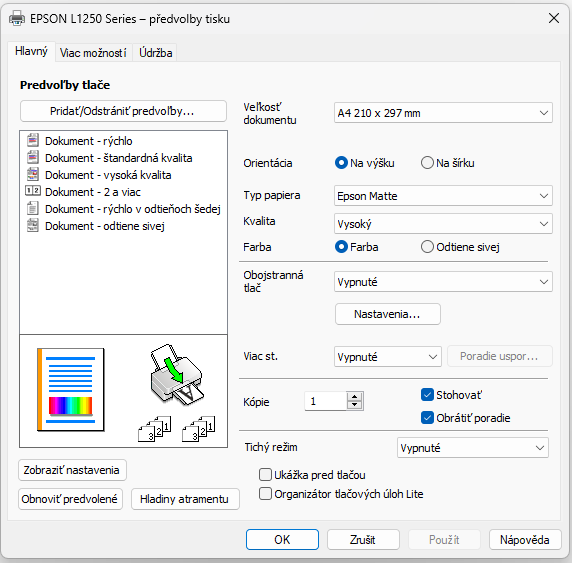Screen dimensions: 572x563
Task: Switch to 'Viac možností' tab
Action: pyautogui.click(x=93, y=53)
